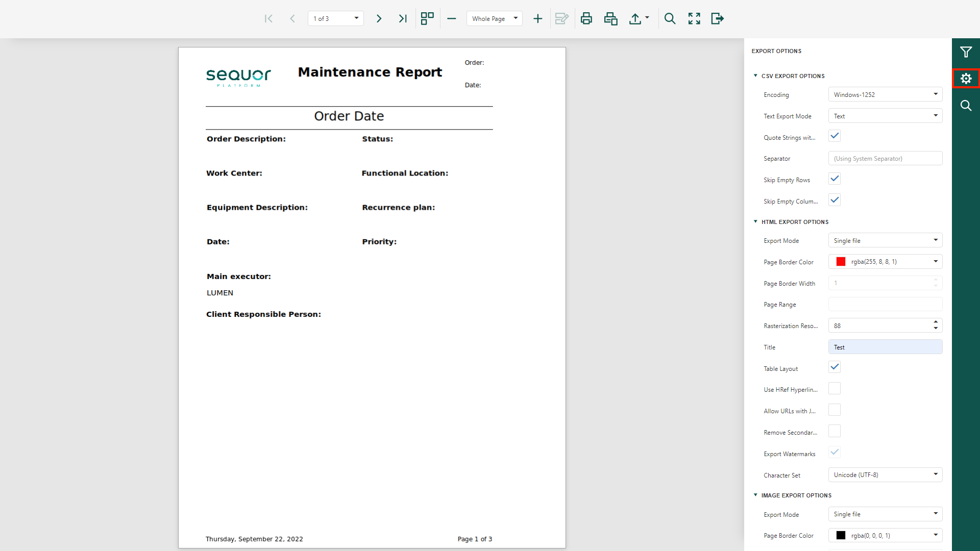Viewport: 980px width, 551px height.
Task: Open the Export Options gear tab
Action: click(x=966, y=79)
